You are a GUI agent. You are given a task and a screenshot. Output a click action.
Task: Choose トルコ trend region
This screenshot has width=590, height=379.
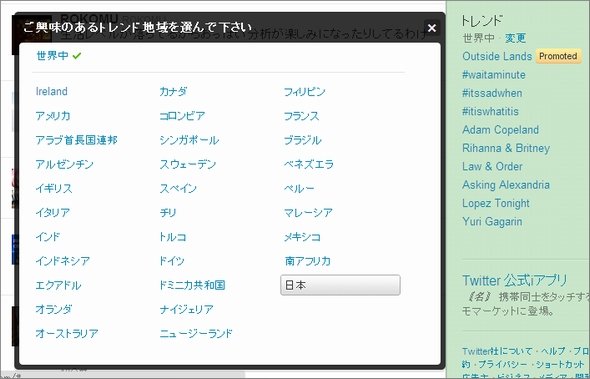tap(173, 237)
